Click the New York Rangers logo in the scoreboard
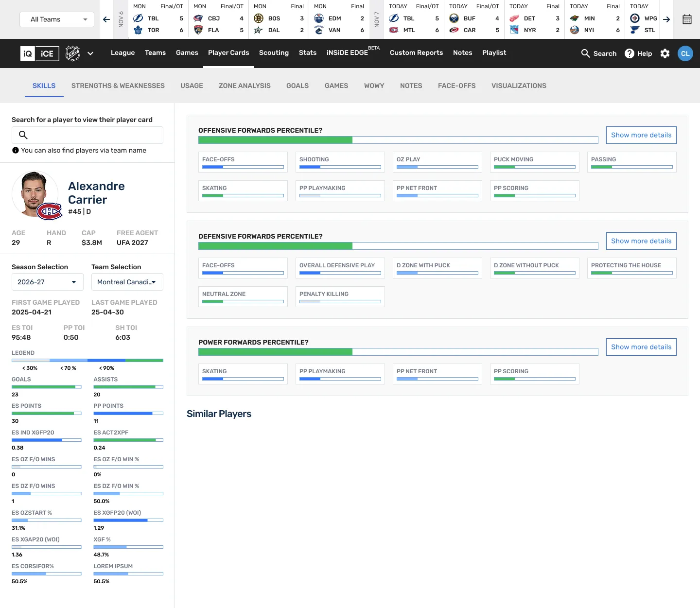Screen dimensions: 700x608 [514, 30]
